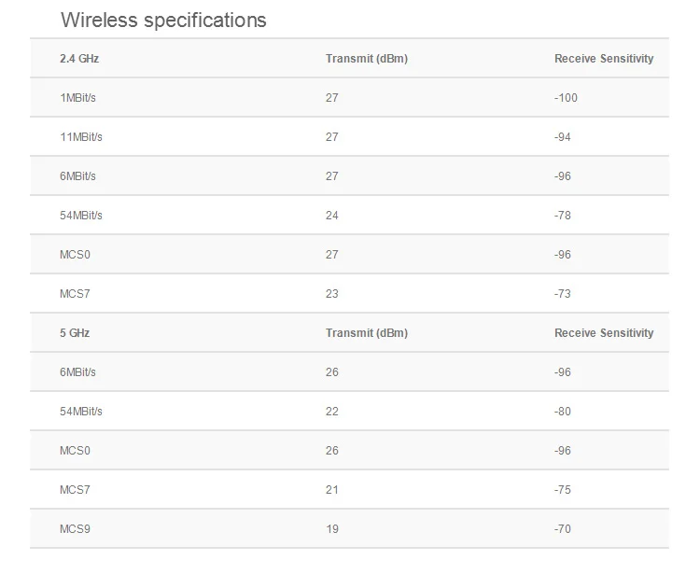700x588 pixels.
Task: Click Receive Sensitivity header in 2.4 GHz section
Action: [x=604, y=59]
